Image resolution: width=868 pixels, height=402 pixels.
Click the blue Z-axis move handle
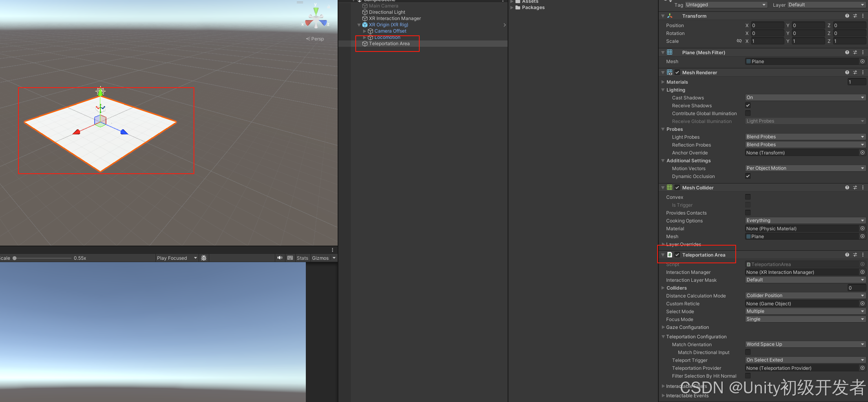click(124, 132)
